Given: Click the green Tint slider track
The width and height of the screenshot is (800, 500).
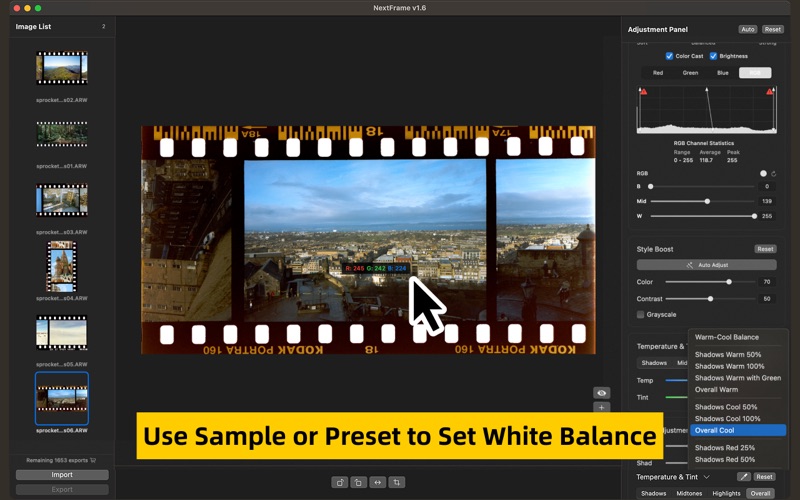Looking at the screenshot, I should 677,397.
